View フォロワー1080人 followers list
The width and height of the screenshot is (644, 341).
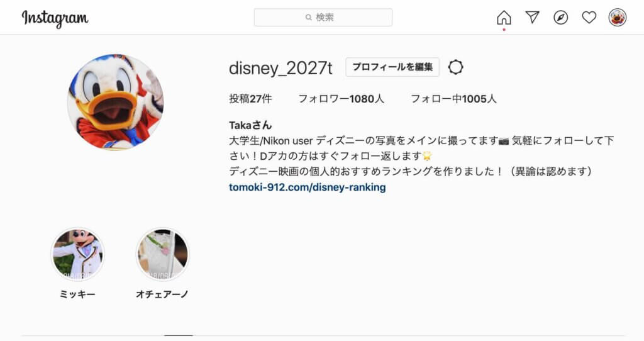click(341, 99)
